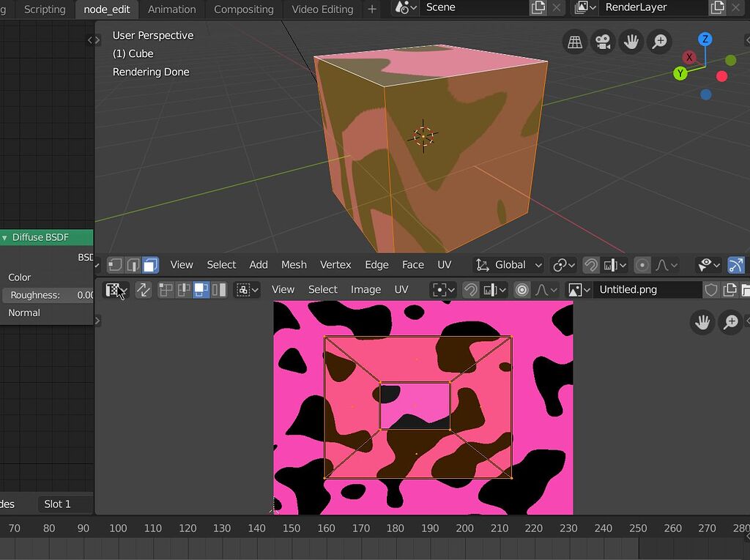
Task: Toggle show gizmo button in 3D header
Action: (735, 265)
